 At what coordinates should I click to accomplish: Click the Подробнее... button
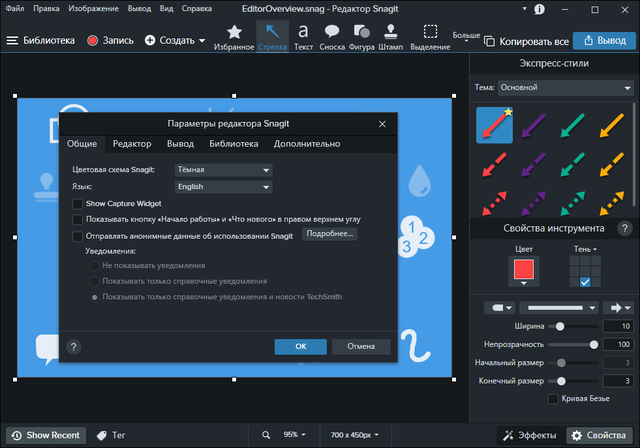point(329,234)
